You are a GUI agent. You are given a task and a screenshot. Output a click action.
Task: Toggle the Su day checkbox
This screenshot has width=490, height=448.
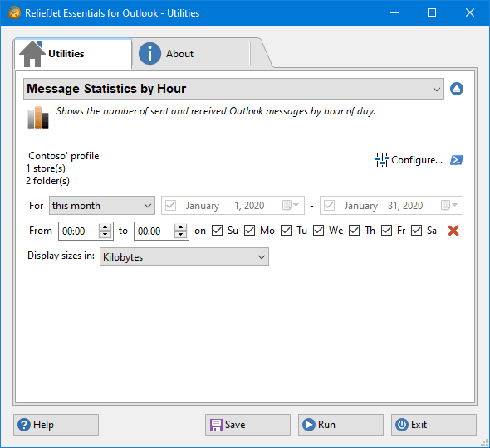tap(218, 231)
